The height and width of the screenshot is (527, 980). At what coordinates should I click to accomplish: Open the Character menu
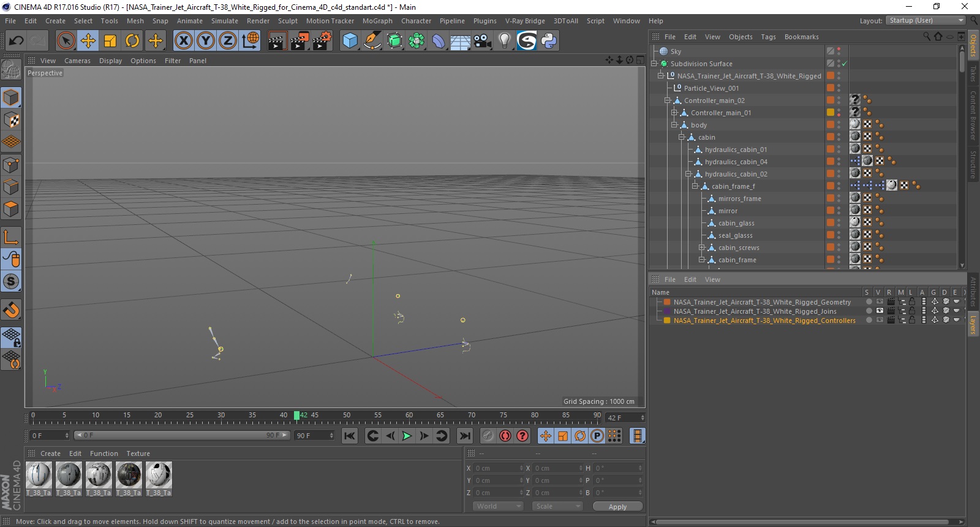[x=416, y=21]
